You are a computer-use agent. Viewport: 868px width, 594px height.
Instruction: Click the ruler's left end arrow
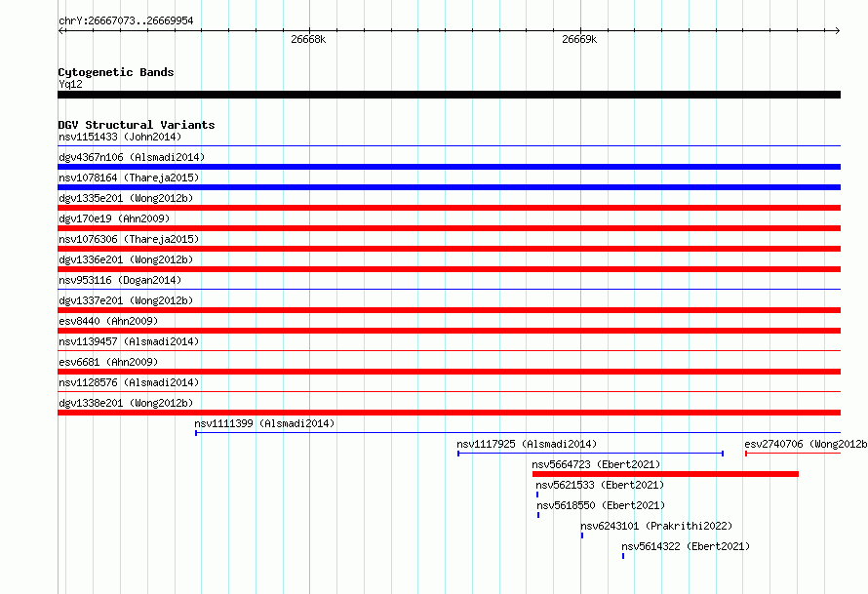61,31
